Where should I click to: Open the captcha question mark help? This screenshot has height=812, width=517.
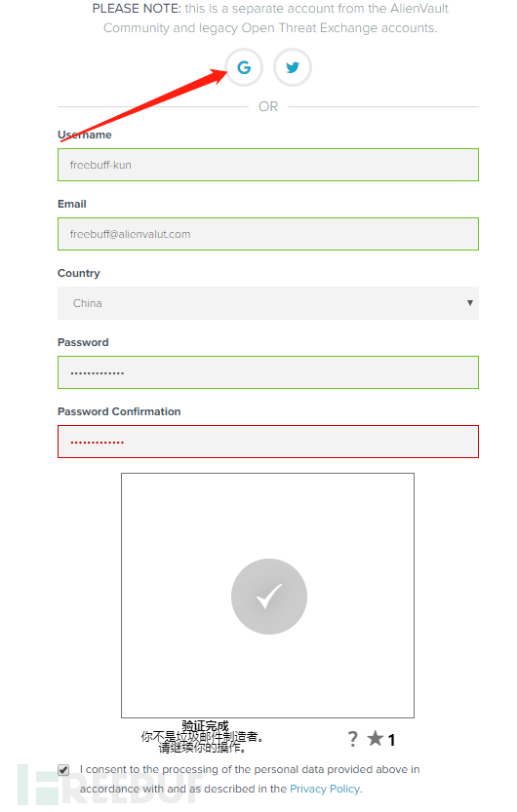tap(352, 739)
